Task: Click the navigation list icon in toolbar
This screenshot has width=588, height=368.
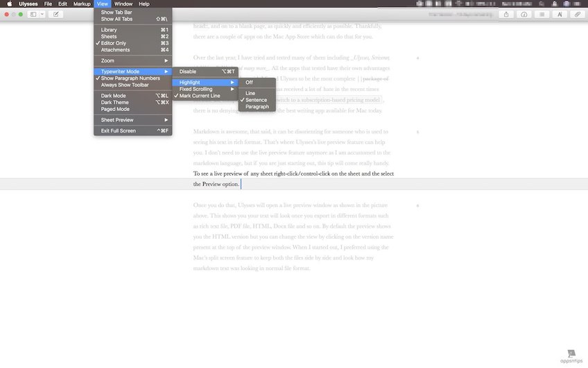Action: click(542, 14)
